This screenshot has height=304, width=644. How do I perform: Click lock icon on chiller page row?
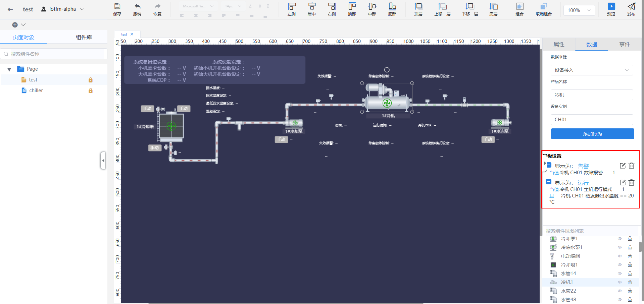[x=90, y=90]
